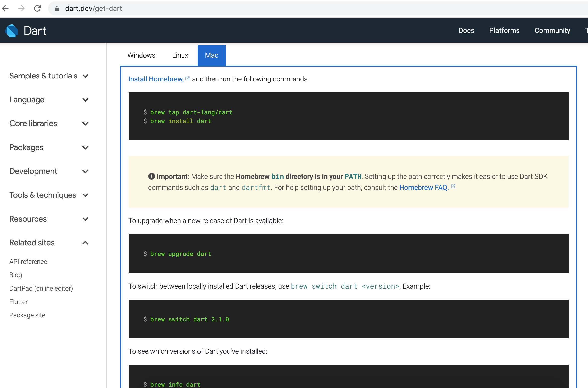Click the Packages sidebar heading
The height and width of the screenshot is (388, 588).
pos(26,148)
